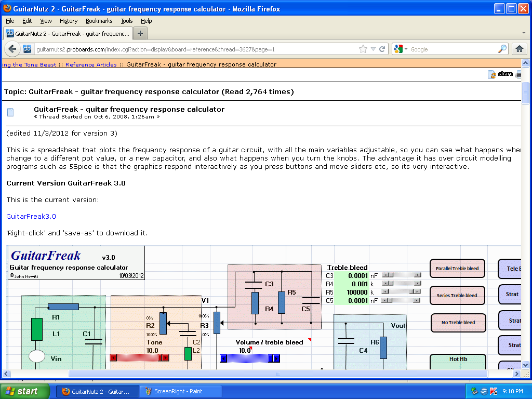The height and width of the screenshot is (399, 532).
Task: Follow the GuitarFreak3.0 download link
Action: 31,217
